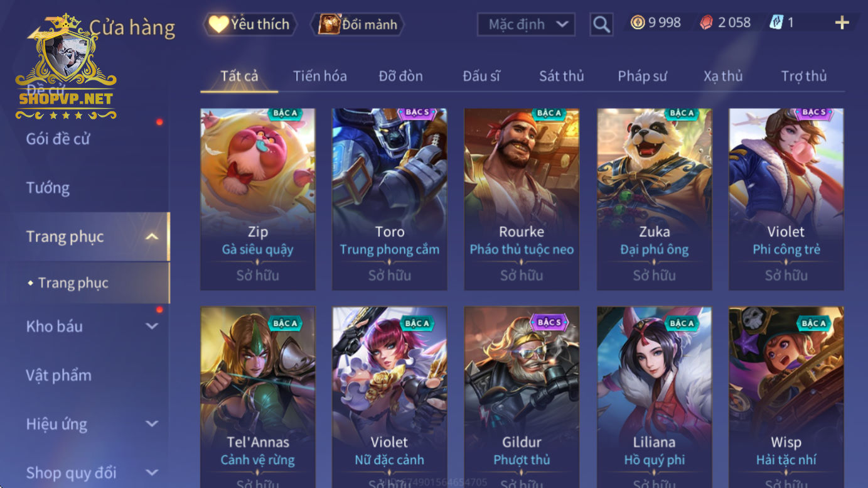Open the Mặc định sort dropdown
Screen dimensions: 868x488
[x=527, y=24]
